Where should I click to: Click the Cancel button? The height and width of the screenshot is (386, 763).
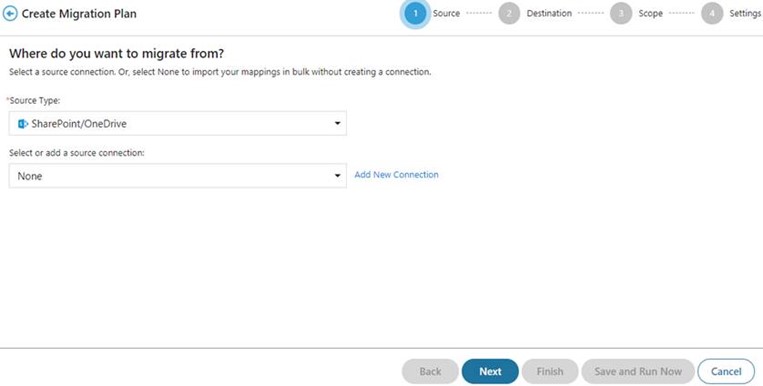[x=726, y=371]
